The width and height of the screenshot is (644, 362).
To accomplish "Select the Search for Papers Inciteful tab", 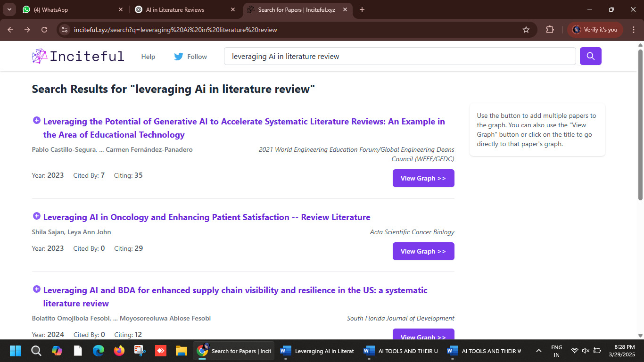I will coord(297,9).
